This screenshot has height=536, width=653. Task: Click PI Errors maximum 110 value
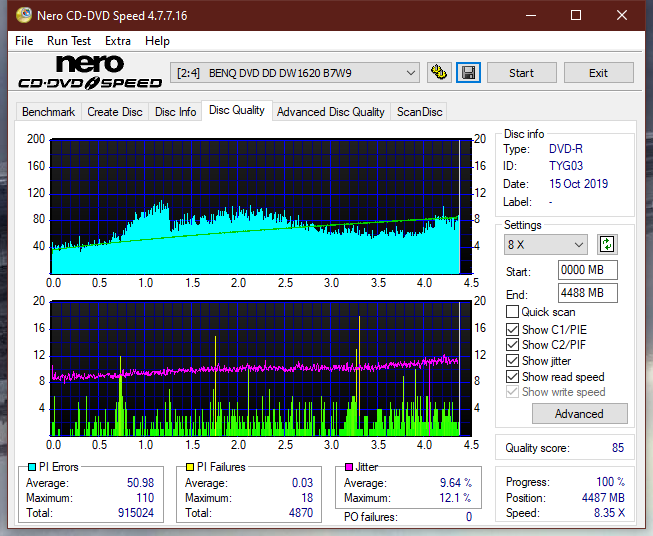coord(145,498)
